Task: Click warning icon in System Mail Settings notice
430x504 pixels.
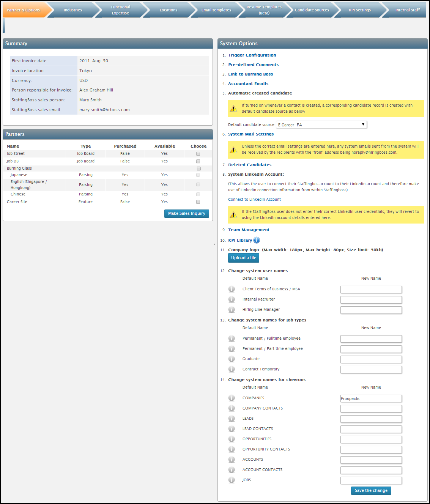Action: [234, 150]
